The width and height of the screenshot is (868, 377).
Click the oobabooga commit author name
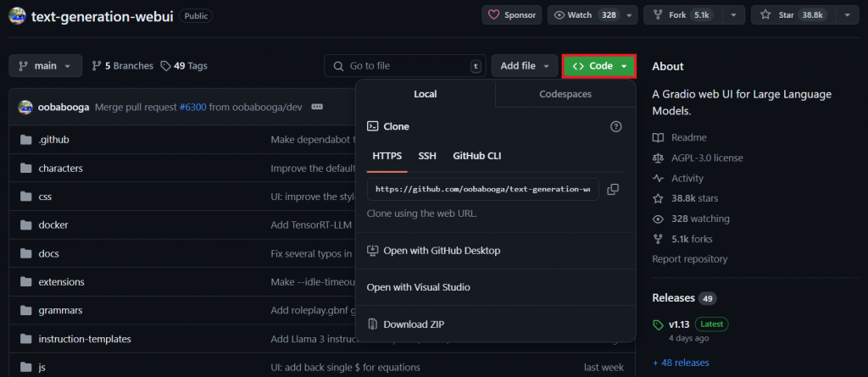(x=64, y=107)
